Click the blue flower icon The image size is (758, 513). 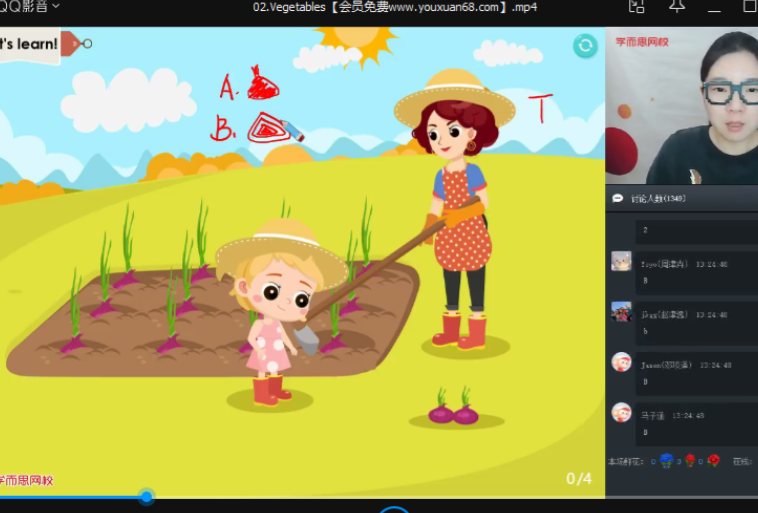(666, 460)
